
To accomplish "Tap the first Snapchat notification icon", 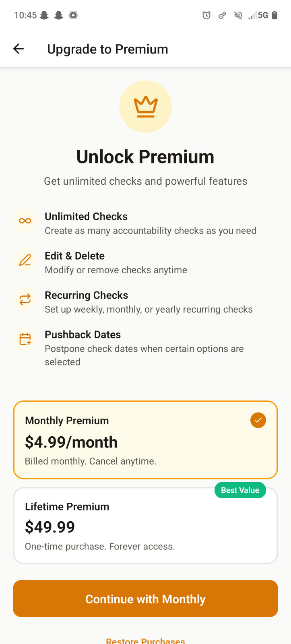I will pyautogui.click(x=44, y=15).
